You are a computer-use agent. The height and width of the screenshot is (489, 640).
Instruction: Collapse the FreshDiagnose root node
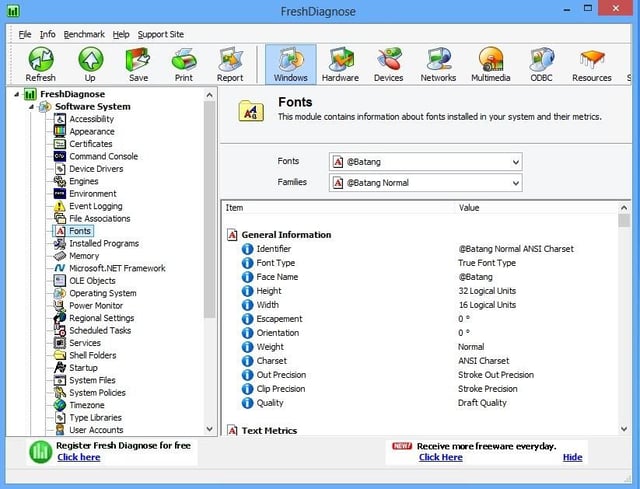pos(16,94)
